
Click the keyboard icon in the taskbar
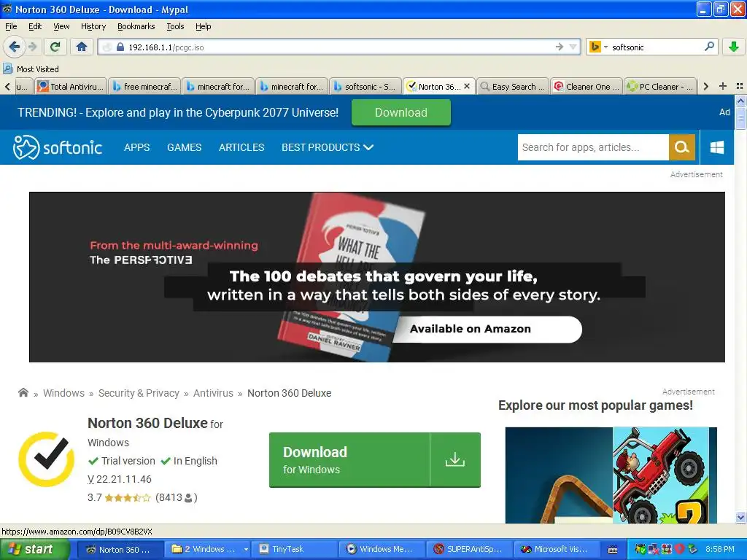click(613, 550)
